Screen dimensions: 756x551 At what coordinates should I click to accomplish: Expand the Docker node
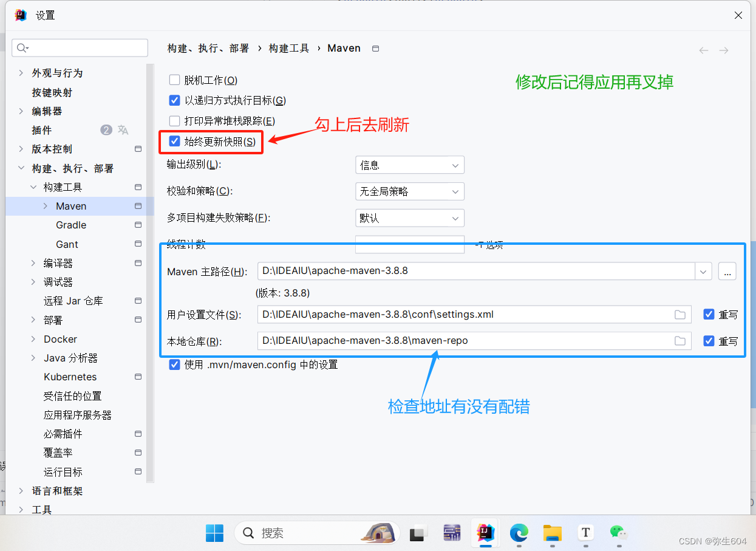tap(33, 339)
